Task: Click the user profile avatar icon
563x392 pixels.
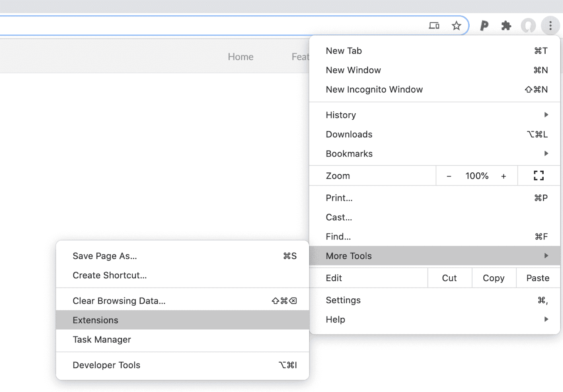Action: pyautogui.click(x=528, y=26)
